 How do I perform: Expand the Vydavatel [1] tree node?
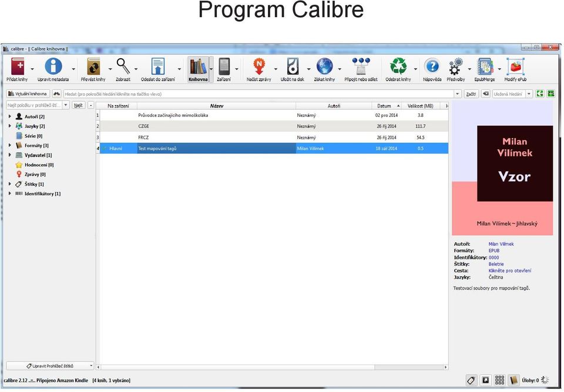(10, 155)
